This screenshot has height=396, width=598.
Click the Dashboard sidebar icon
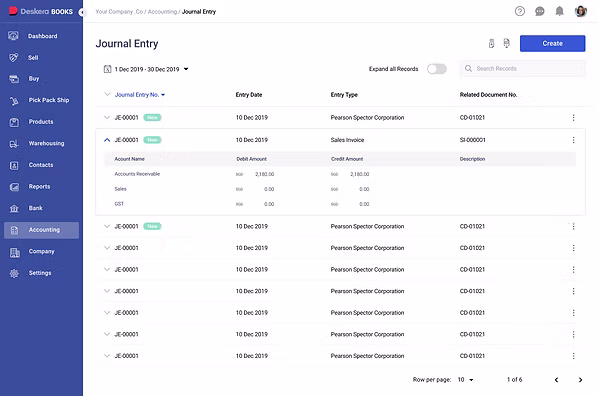(13, 36)
